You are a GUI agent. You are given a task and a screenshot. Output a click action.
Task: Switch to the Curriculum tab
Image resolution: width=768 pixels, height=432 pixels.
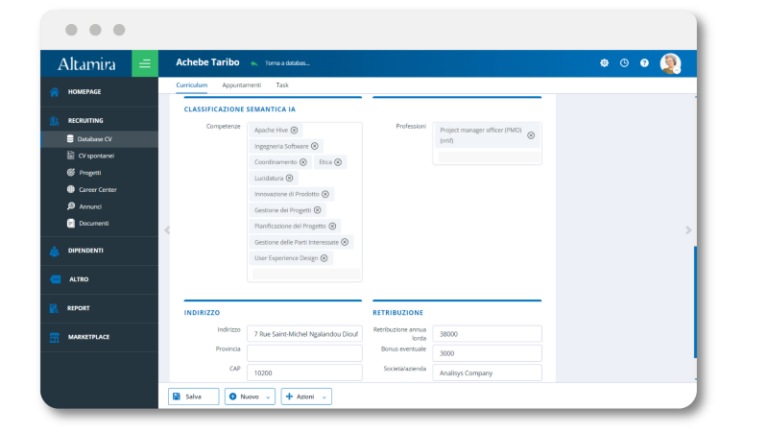[192, 85]
